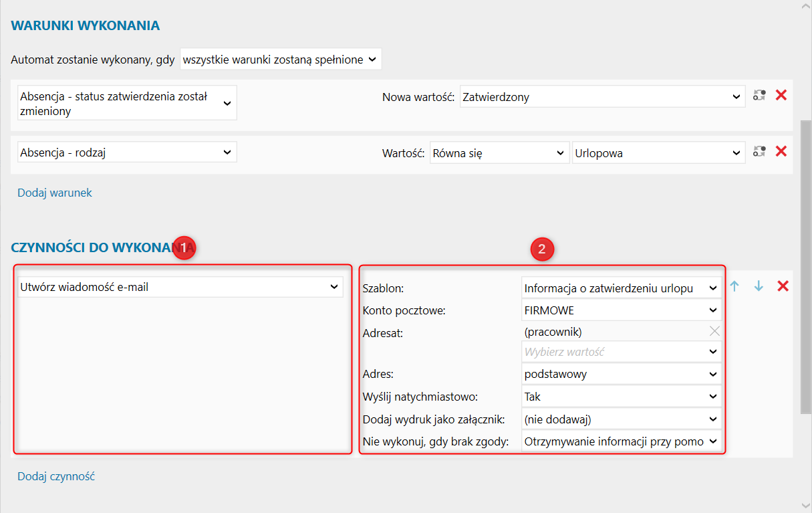Open the Konto pocztowe dropdown
This screenshot has height=513, width=812.
click(x=622, y=310)
